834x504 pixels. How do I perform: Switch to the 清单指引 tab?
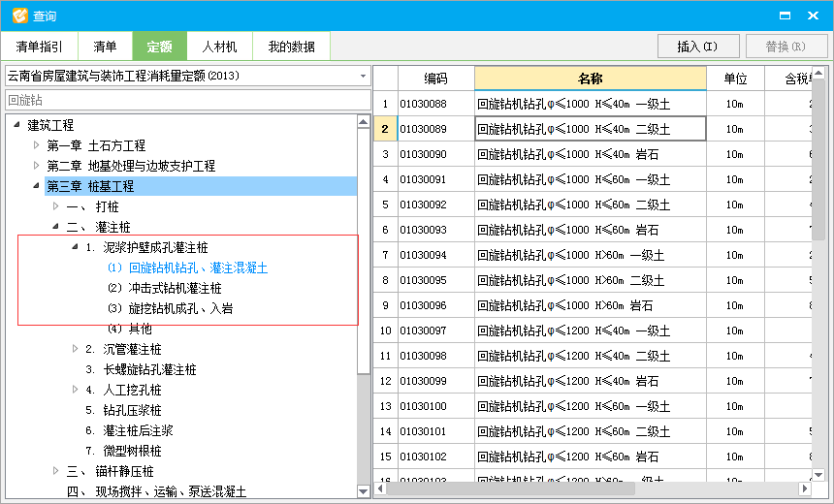[x=40, y=47]
